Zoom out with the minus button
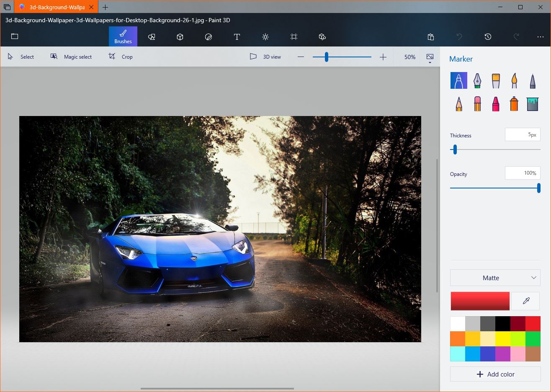This screenshot has width=551, height=392. point(301,57)
